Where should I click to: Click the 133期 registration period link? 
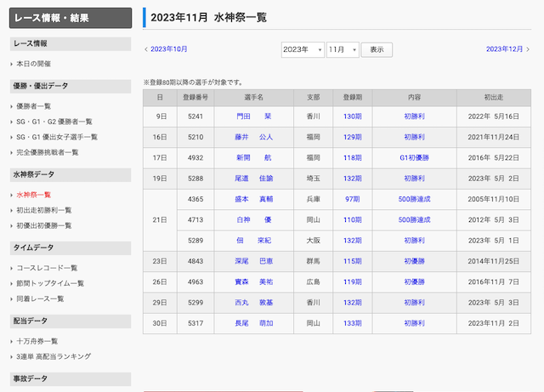353,323
